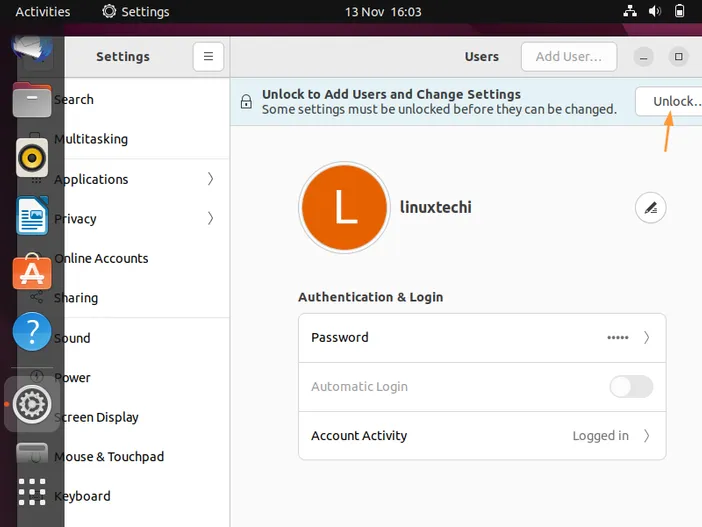This screenshot has width=702, height=527.
Task: Open the Password row chevron
Action: 646,337
